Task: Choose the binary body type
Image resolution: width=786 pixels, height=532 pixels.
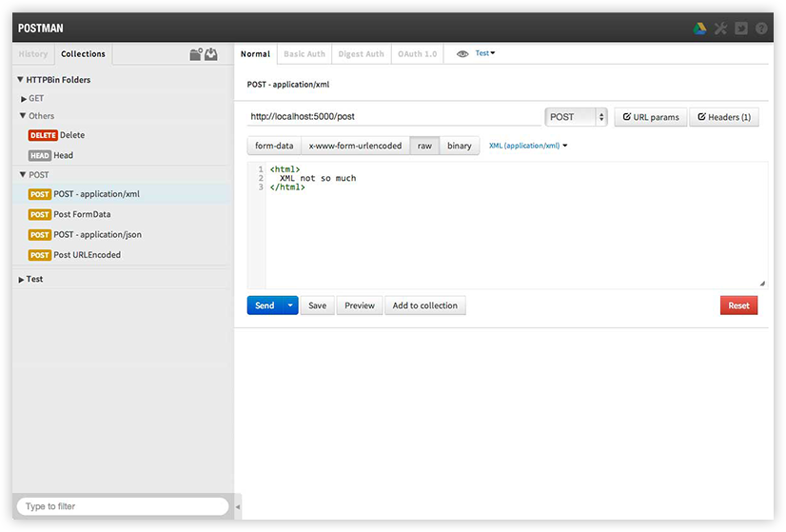Action: click(x=460, y=146)
